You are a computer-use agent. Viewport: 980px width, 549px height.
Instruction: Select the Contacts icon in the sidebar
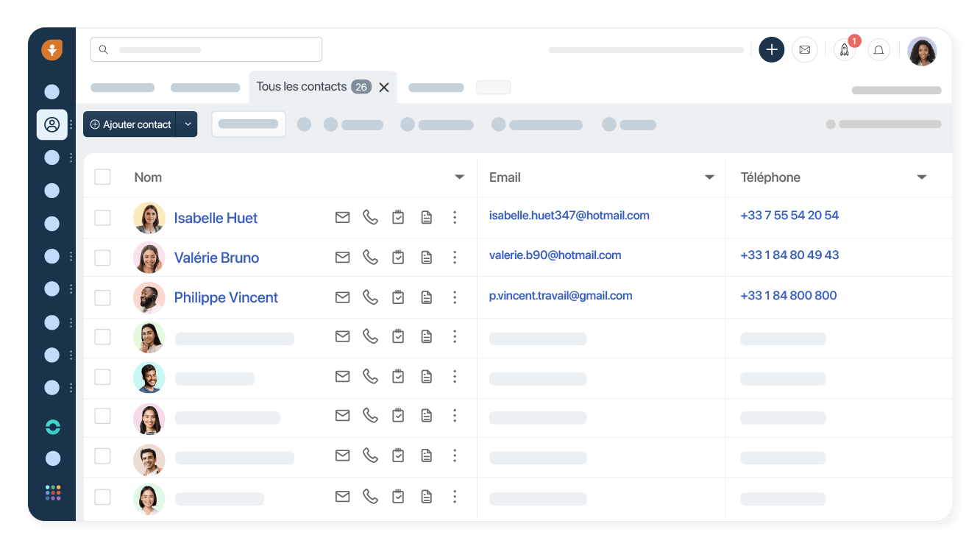[x=52, y=125]
